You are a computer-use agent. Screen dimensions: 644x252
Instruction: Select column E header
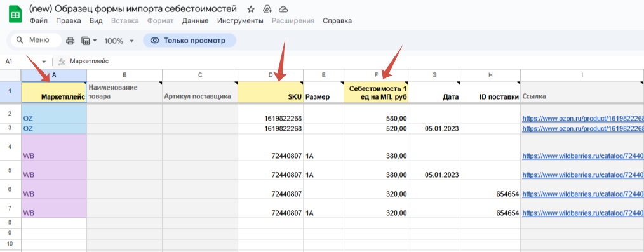324,75
